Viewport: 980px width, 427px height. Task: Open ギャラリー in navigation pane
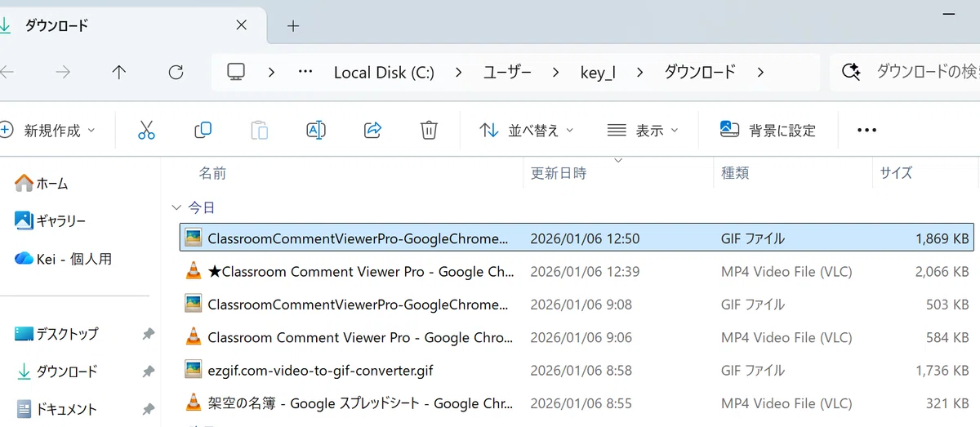click(51, 220)
